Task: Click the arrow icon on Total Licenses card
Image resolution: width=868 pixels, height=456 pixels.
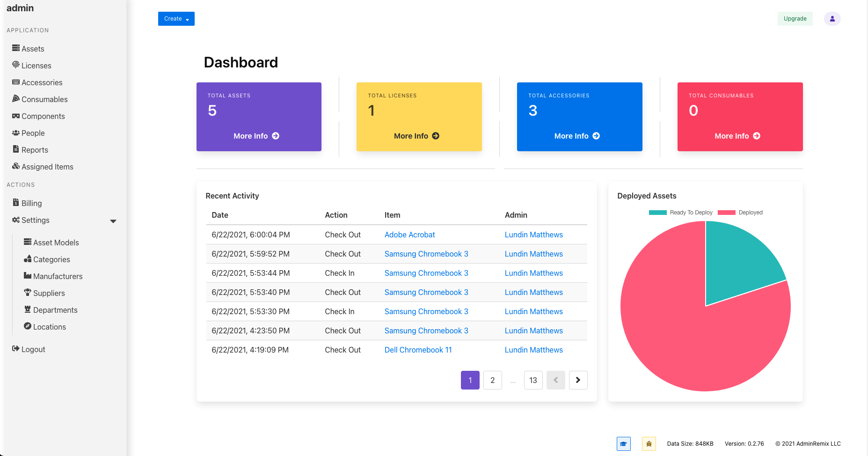Action: tap(436, 136)
